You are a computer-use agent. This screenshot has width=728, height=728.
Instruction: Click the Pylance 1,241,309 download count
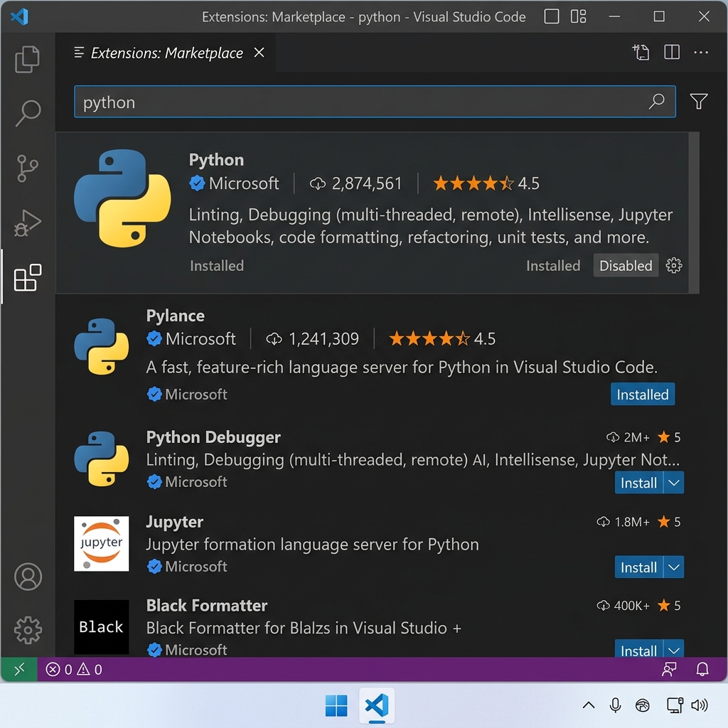click(x=313, y=339)
